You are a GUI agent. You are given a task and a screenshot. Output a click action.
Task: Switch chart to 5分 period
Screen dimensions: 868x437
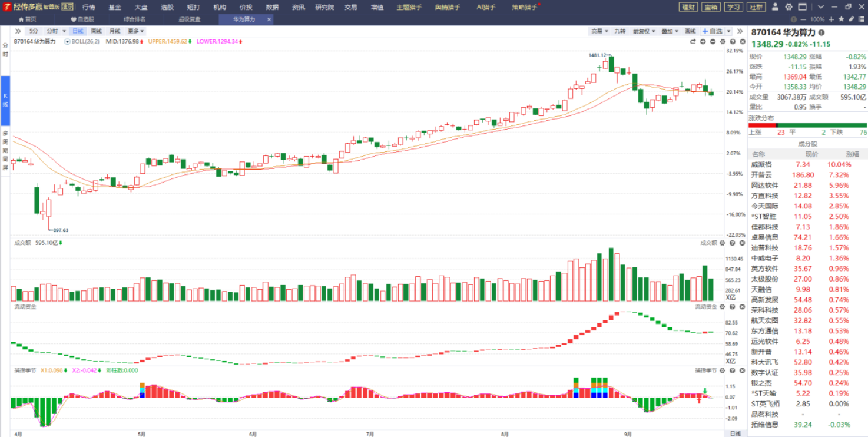(34, 31)
